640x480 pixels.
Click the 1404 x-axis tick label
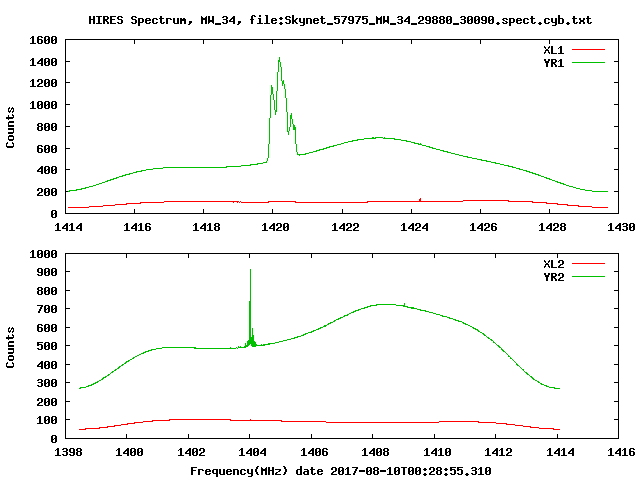[252, 452]
